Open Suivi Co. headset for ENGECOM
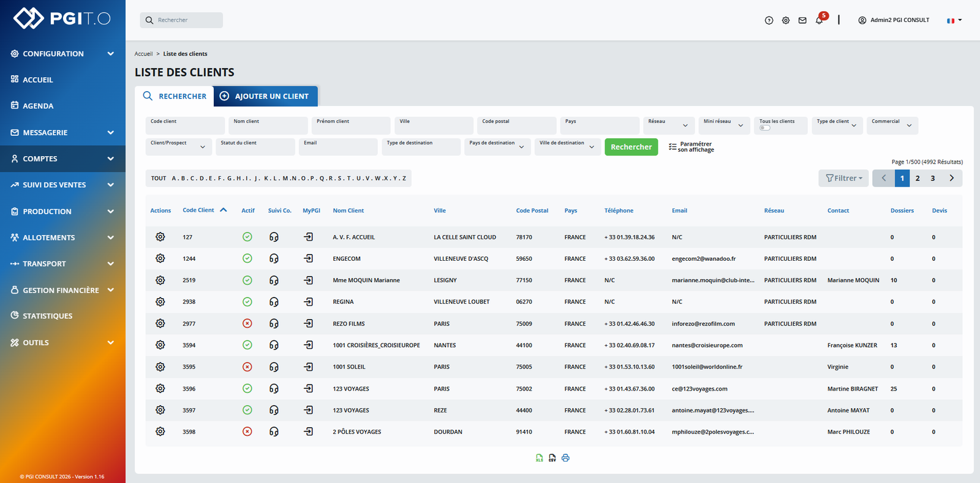Image resolution: width=980 pixels, height=483 pixels. (274, 258)
